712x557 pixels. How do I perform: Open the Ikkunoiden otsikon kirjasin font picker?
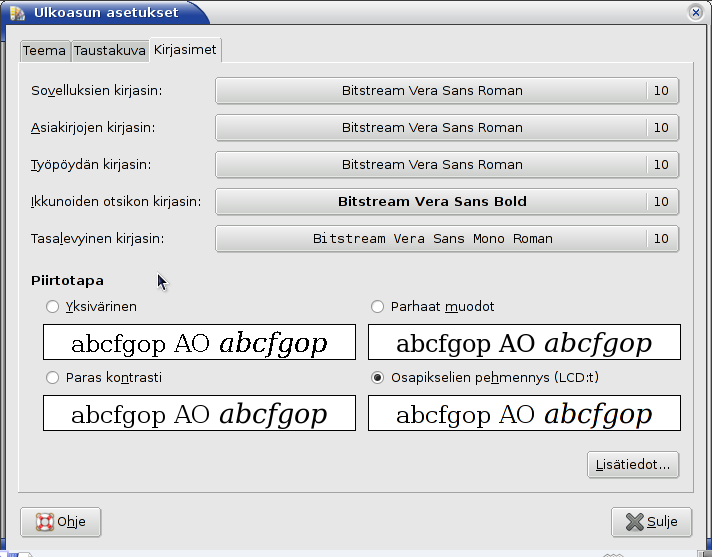tap(447, 202)
